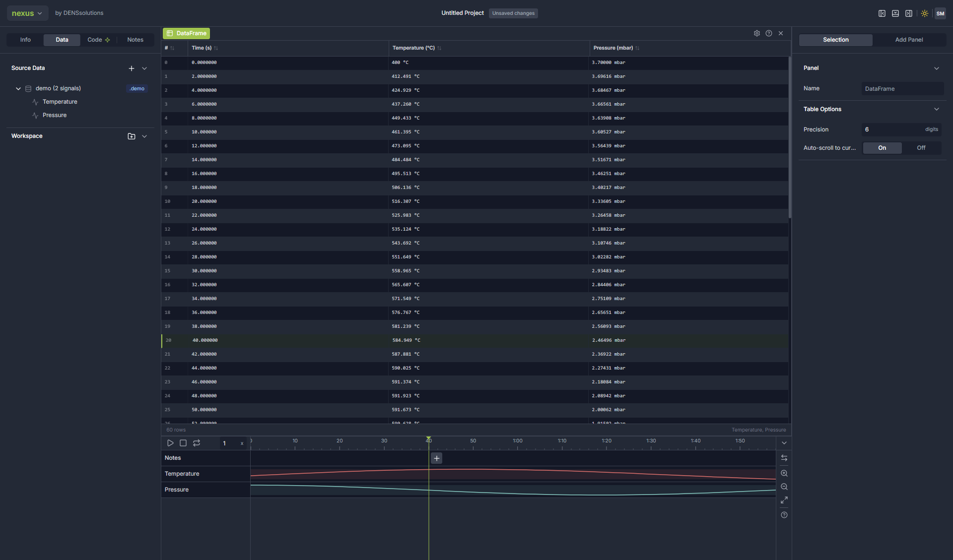This screenshot has width=953, height=560.
Task: Click the 1:00 mark on timeline ruler
Action: coord(517,441)
